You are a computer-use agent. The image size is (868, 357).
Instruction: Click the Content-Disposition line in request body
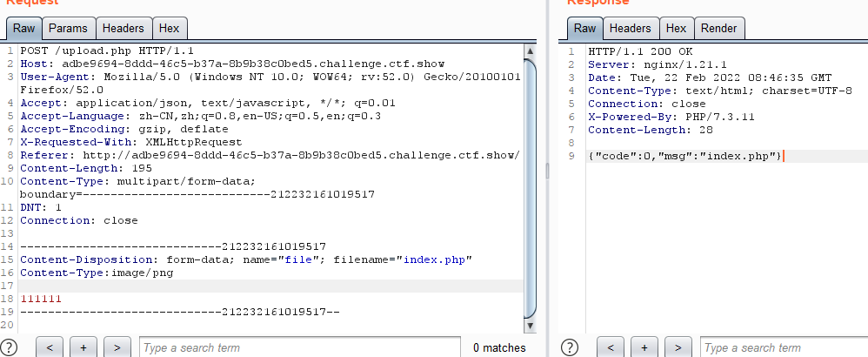tap(246, 259)
